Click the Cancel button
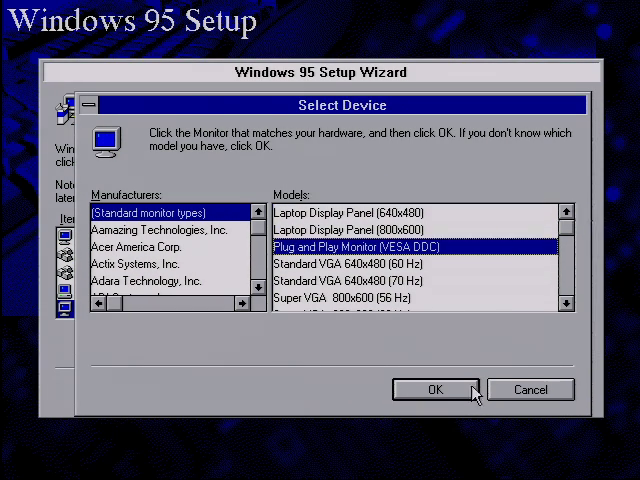This screenshot has height=480, width=640. [531, 390]
